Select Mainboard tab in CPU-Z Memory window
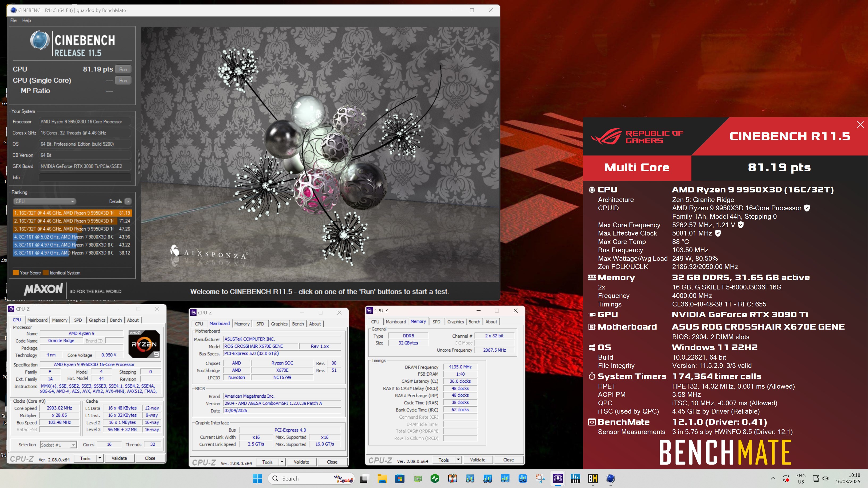 [396, 322]
